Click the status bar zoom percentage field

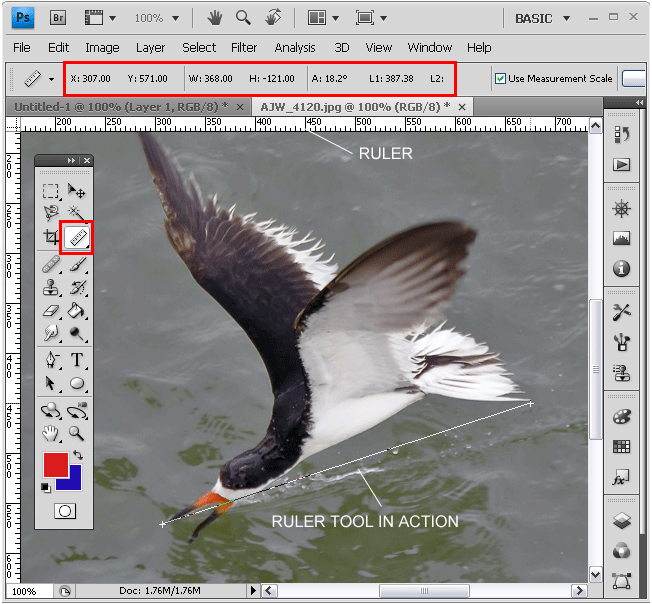click(29, 591)
